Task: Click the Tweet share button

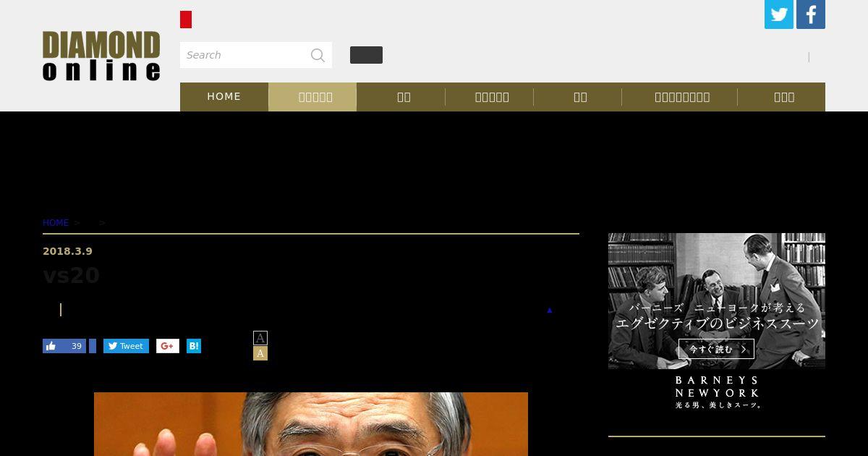Action: [126, 346]
